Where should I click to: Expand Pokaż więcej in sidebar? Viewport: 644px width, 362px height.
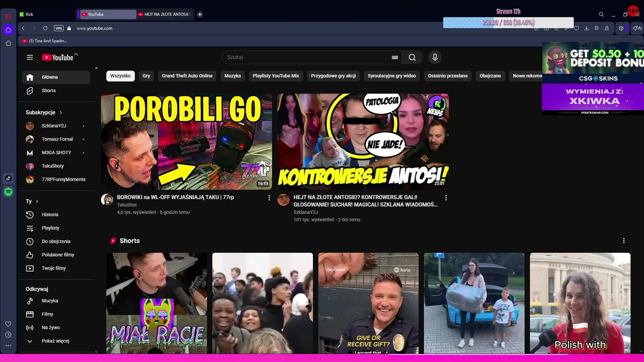[56, 341]
